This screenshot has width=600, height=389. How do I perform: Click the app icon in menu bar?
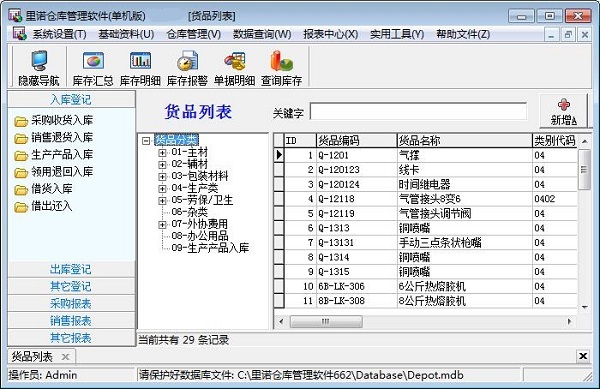[19, 34]
